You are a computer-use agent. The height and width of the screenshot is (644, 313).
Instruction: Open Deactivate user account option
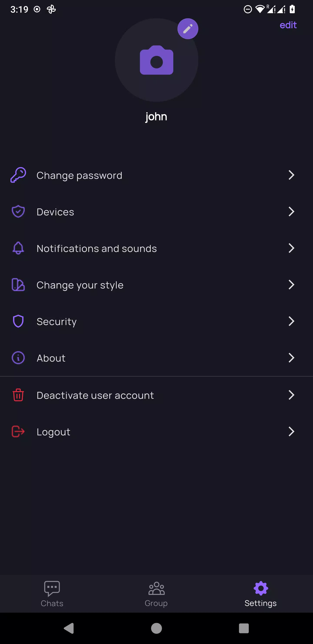(156, 395)
